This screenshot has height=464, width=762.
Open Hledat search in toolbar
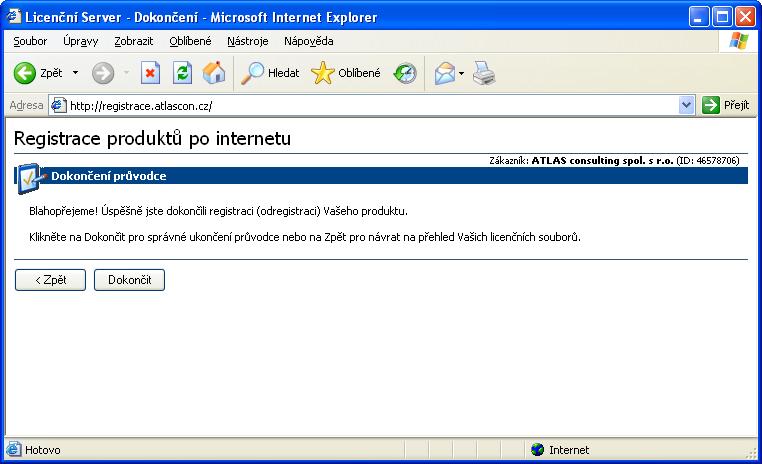pyautogui.click(x=270, y=73)
